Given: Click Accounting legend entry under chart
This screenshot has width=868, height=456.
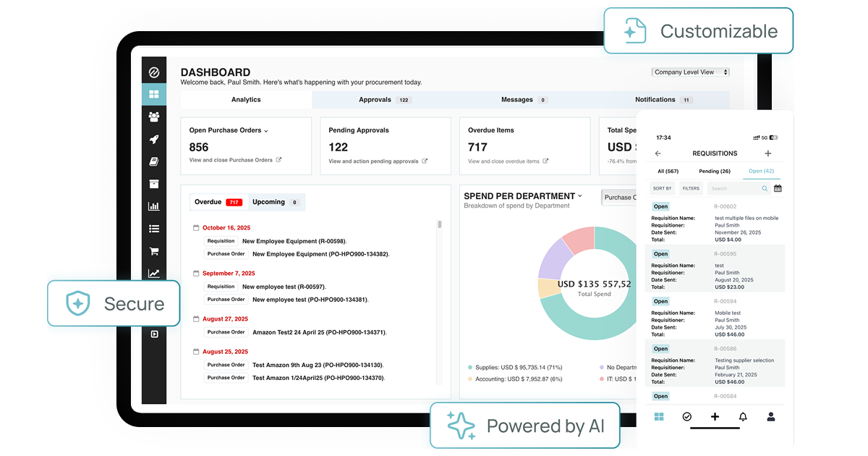Looking at the screenshot, I should tap(515, 379).
